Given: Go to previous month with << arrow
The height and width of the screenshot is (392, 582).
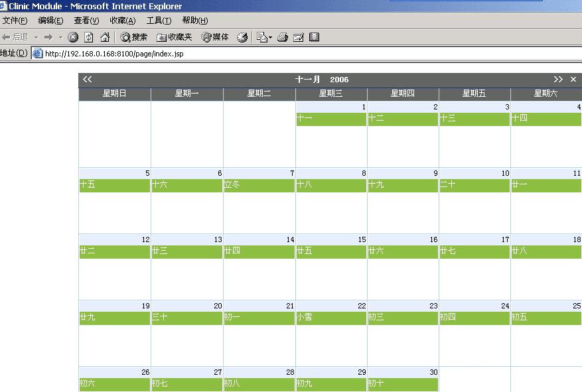Looking at the screenshot, I should point(87,80).
